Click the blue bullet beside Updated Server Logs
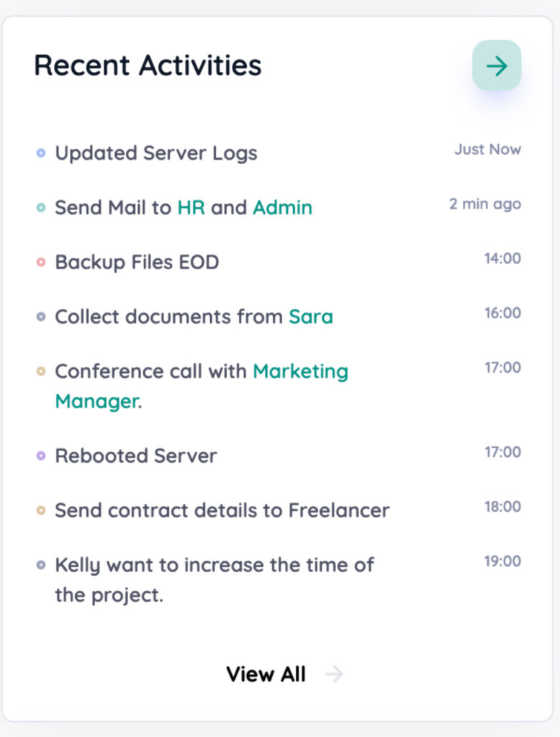This screenshot has width=560, height=737. pyautogui.click(x=41, y=153)
